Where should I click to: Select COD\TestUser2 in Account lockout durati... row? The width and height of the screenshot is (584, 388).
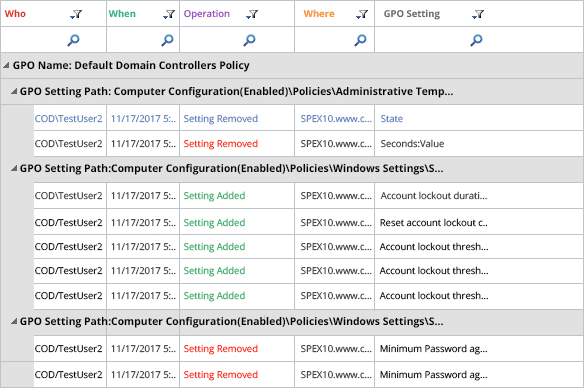[69, 196]
